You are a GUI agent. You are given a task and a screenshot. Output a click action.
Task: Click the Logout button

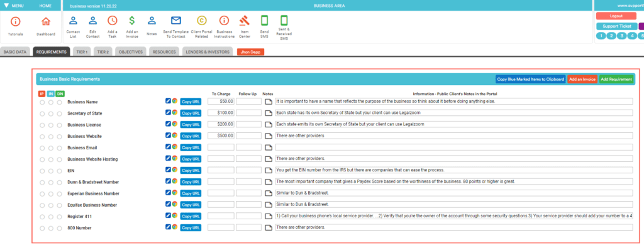tap(616, 16)
